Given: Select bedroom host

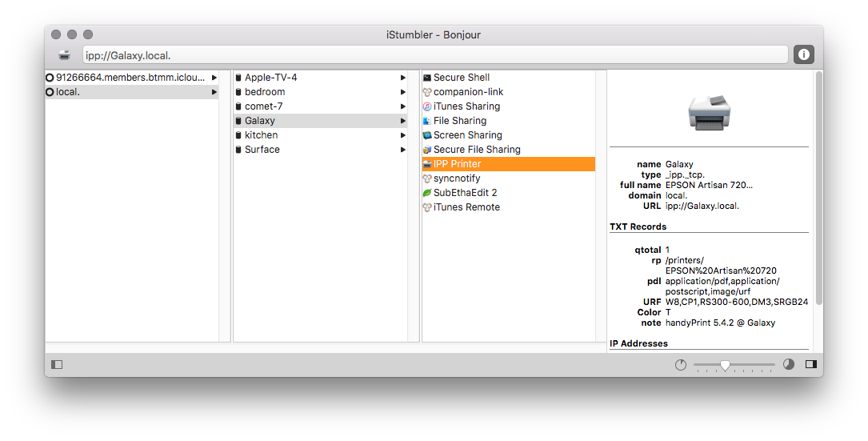Looking at the screenshot, I should point(320,92).
